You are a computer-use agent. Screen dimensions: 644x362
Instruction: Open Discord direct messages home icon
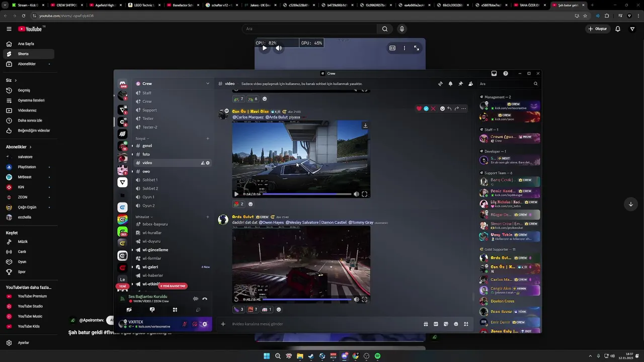122,84
